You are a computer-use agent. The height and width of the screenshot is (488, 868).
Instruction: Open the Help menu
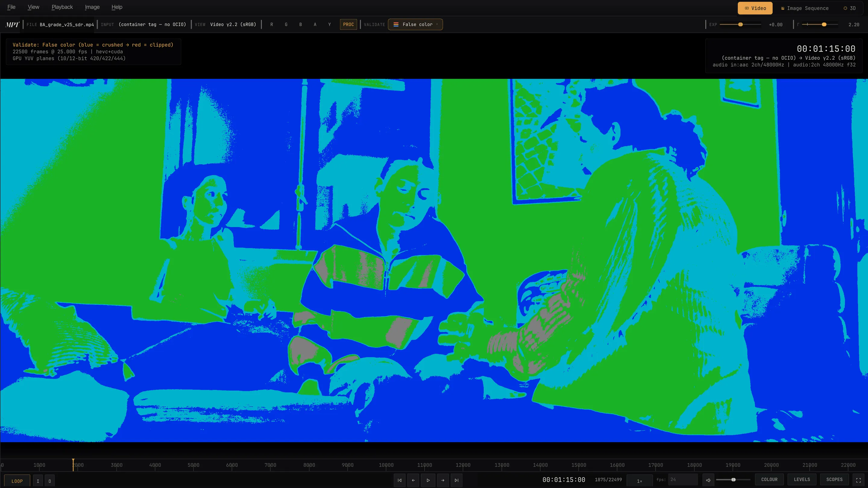(117, 7)
